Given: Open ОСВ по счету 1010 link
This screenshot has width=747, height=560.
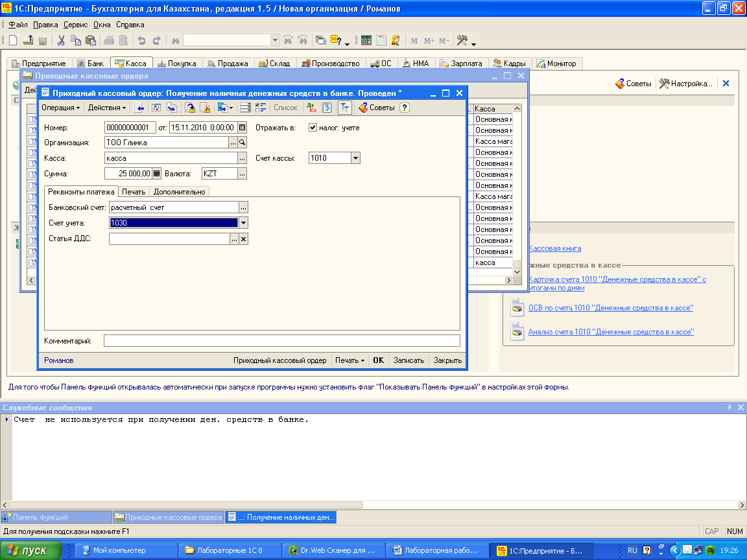Looking at the screenshot, I should [611, 308].
